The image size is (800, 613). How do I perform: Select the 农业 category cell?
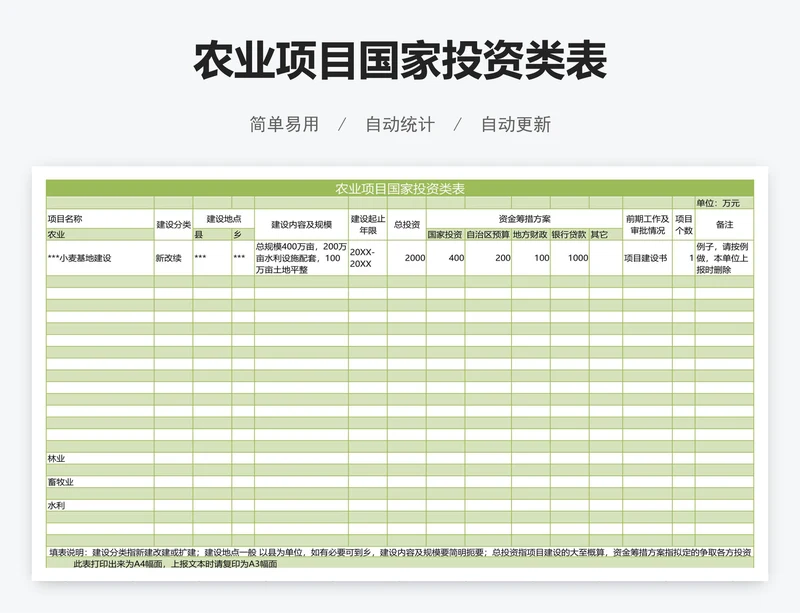click(100, 235)
